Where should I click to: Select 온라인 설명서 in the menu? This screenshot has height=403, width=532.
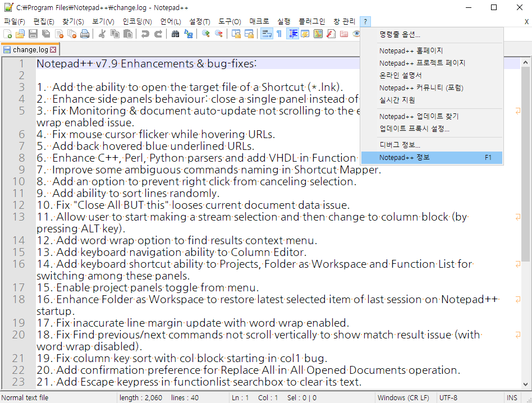[x=432, y=75]
